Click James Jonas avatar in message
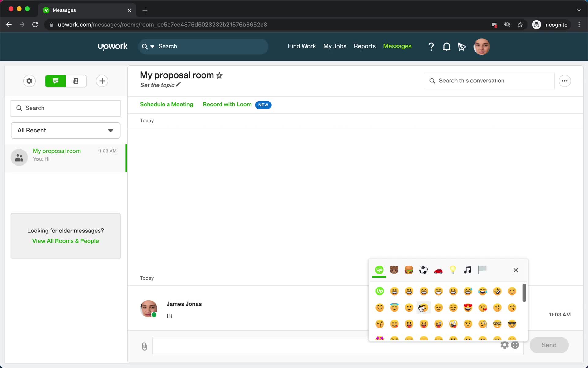The width and height of the screenshot is (588, 368). [149, 309]
